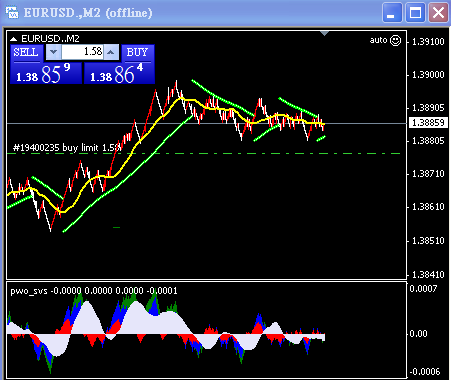The image size is (451, 380).
Task: Click the chart window icon in title bar
Action: (x=12, y=13)
